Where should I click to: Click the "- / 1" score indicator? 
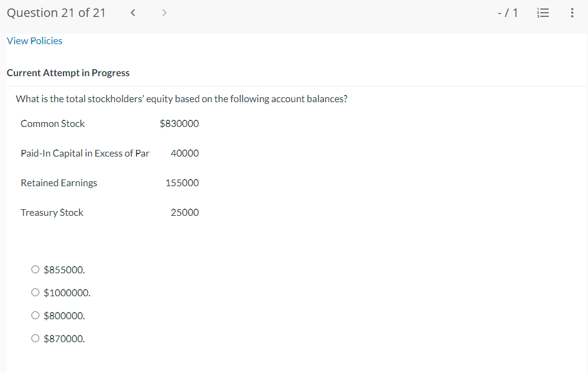pyautogui.click(x=508, y=12)
